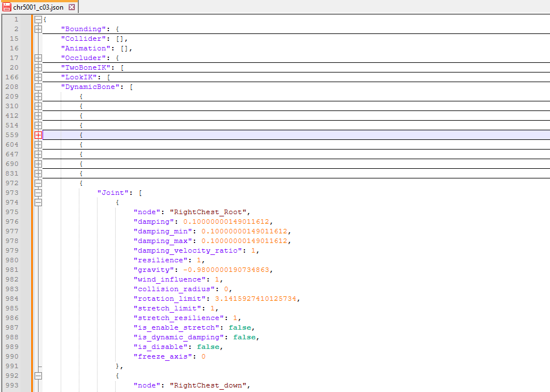Expand the "LookIK" array on line 166
Image resolution: width=550 pixels, height=392 pixels.
[38, 78]
